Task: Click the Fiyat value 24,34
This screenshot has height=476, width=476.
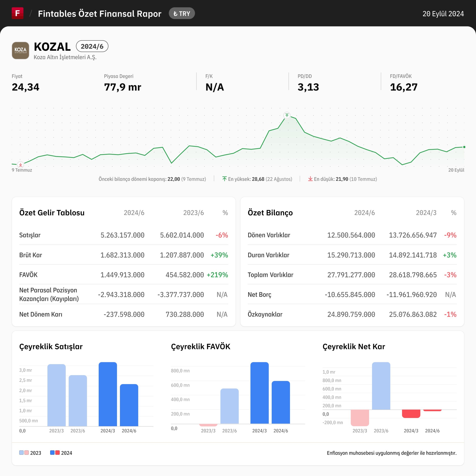Action: pos(26,87)
